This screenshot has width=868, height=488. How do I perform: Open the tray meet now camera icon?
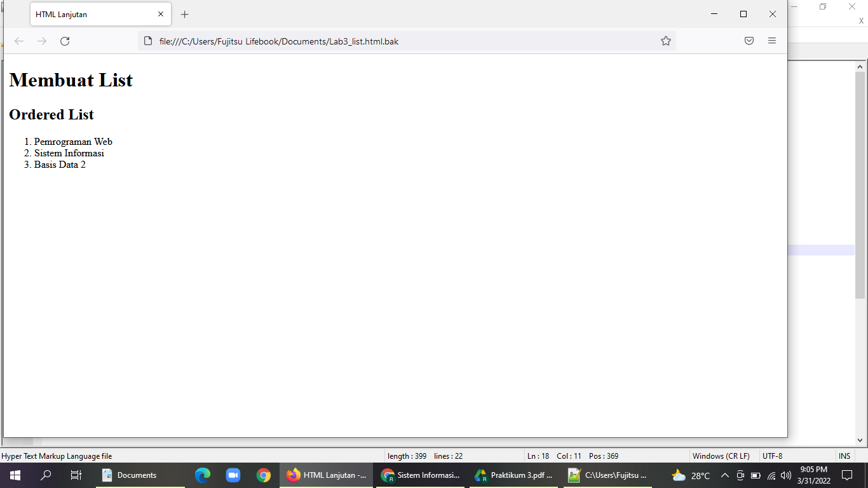[740, 475]
